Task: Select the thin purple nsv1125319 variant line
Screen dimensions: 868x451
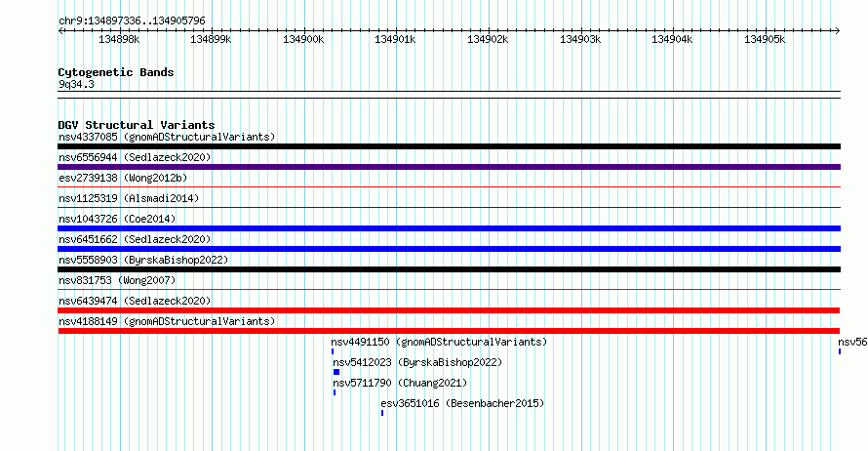Action: (449, 208)
